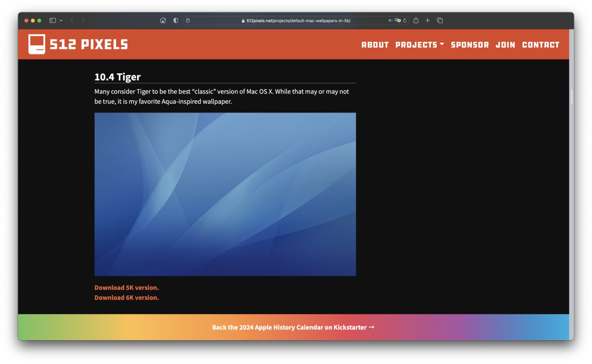
Task: Download the 5K version of Tiger
Action: [127, 287]
